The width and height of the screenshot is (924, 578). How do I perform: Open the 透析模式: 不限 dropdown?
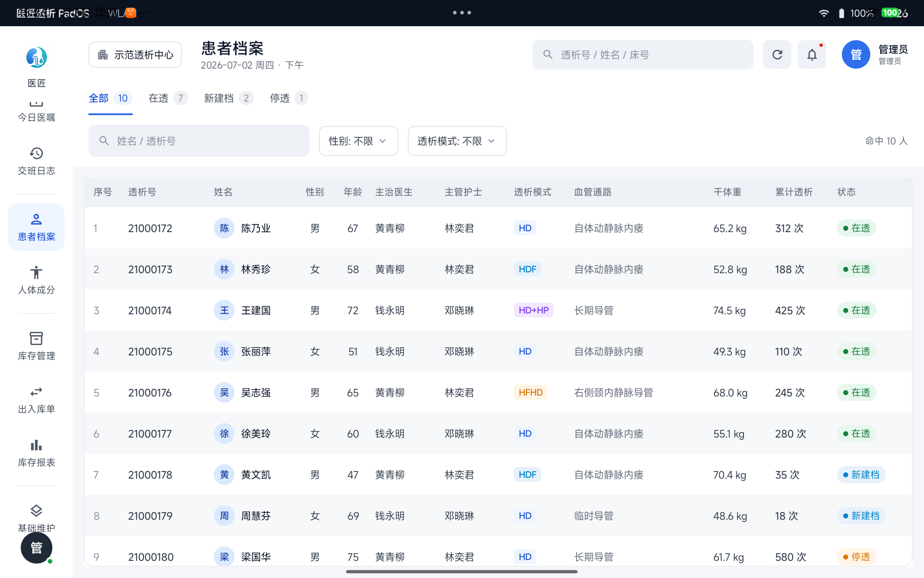[x=457, y=141]
